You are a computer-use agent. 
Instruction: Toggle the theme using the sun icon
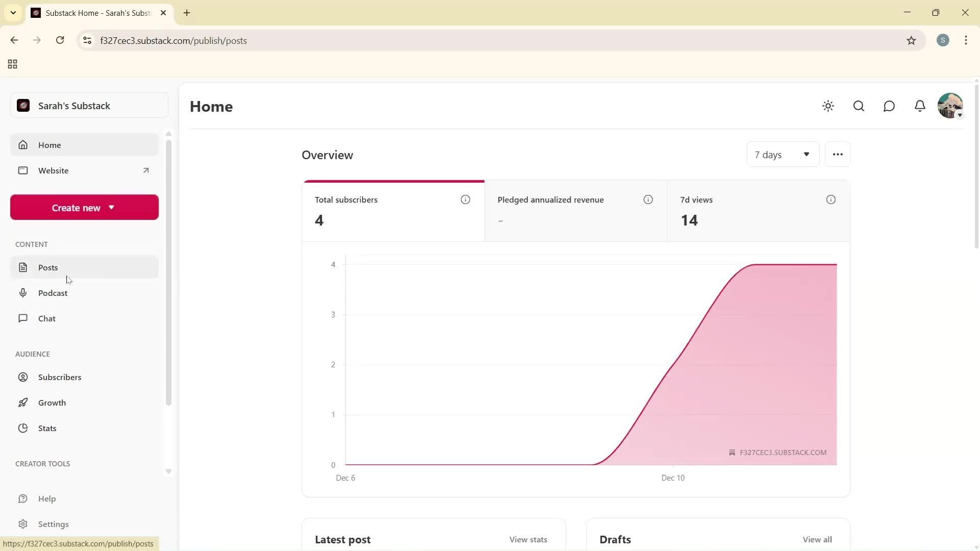[828, 106]
